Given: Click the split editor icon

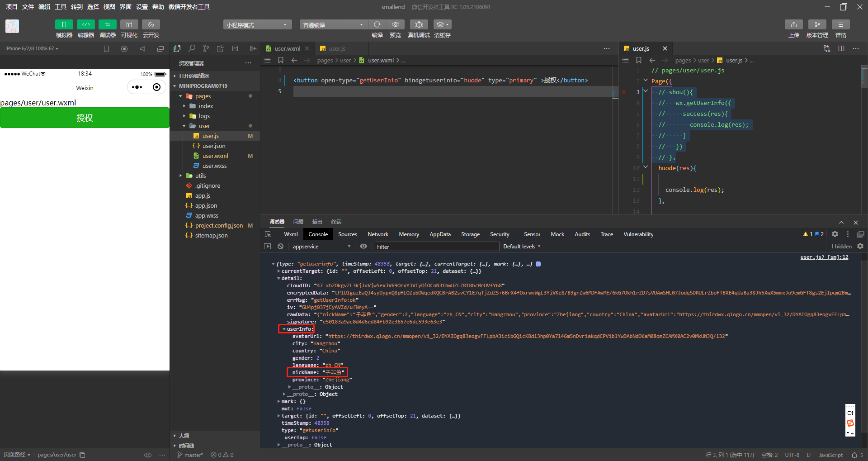Looking at the screenshot, I should 841,48.
